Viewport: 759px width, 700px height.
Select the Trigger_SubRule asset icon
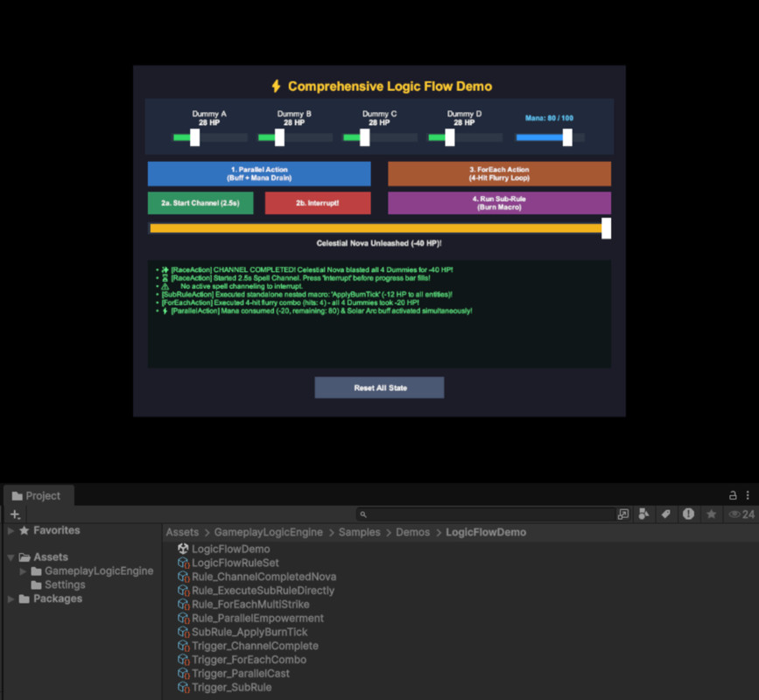tap(183, 687)
